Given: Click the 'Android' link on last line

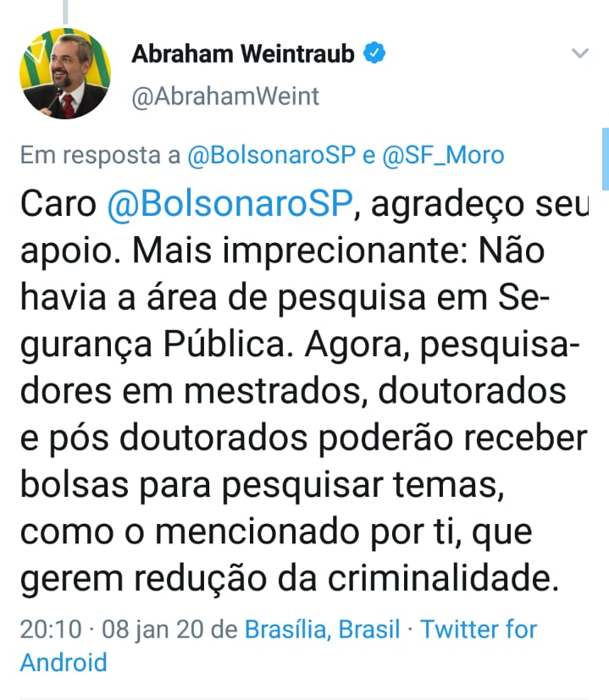Looking at the screenshot, I should 64,663.
